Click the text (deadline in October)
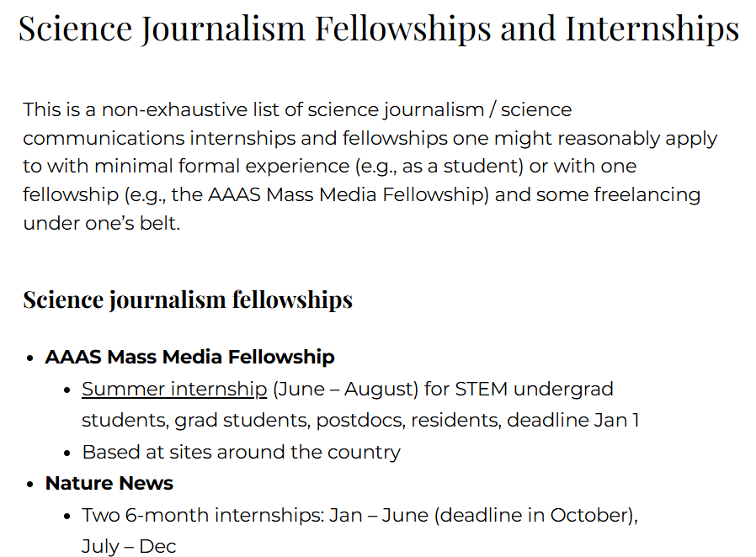Viewport: 756px width, 557px height. pos(535,515)
